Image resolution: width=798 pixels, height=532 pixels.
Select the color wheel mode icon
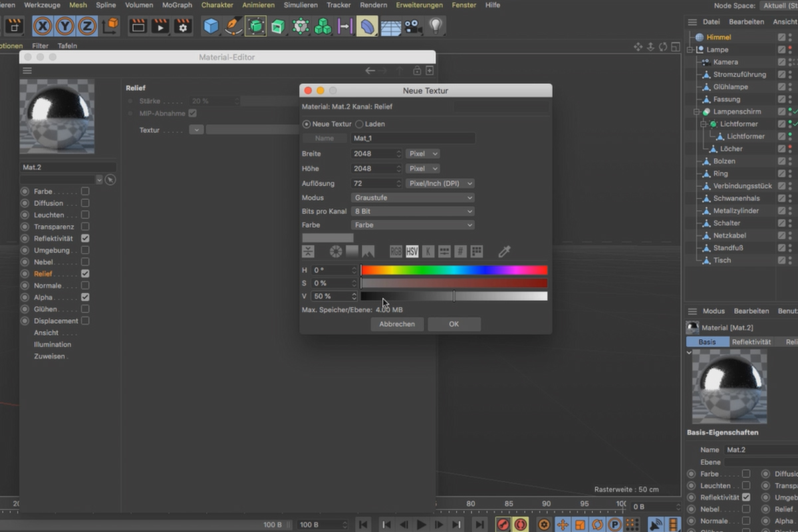click(336, 251)
